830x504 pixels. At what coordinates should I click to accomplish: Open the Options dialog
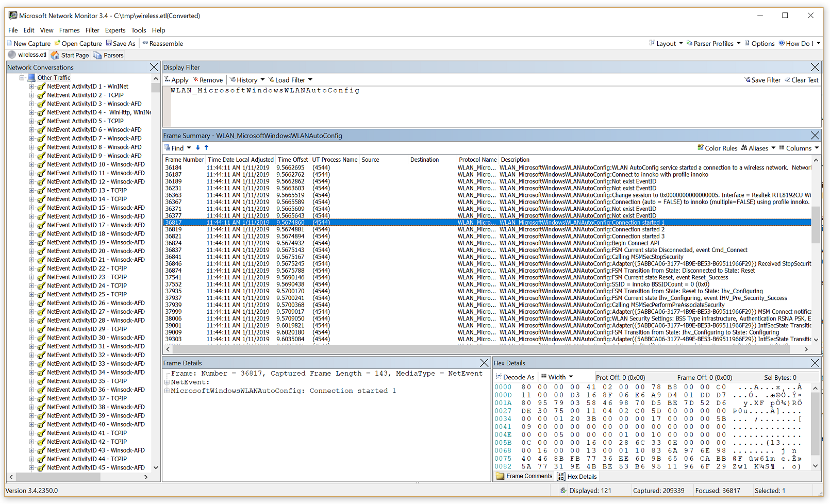[759, 44]
